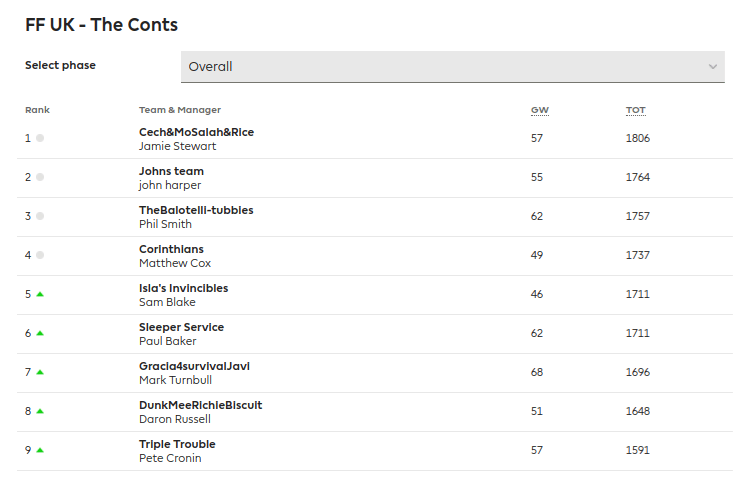The image size is (744, 494).
Task: Click grey status dot beside rank 1
Action: pos(40,138)
